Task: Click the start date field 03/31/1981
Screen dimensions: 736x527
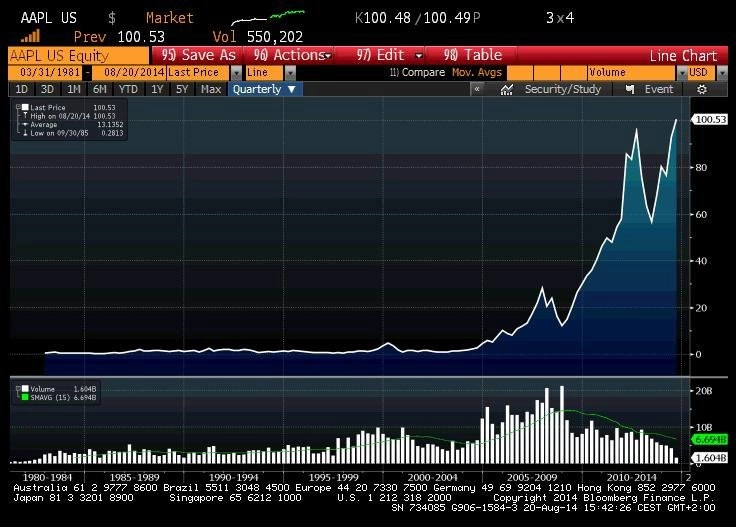Action: (x=44, y=72)
